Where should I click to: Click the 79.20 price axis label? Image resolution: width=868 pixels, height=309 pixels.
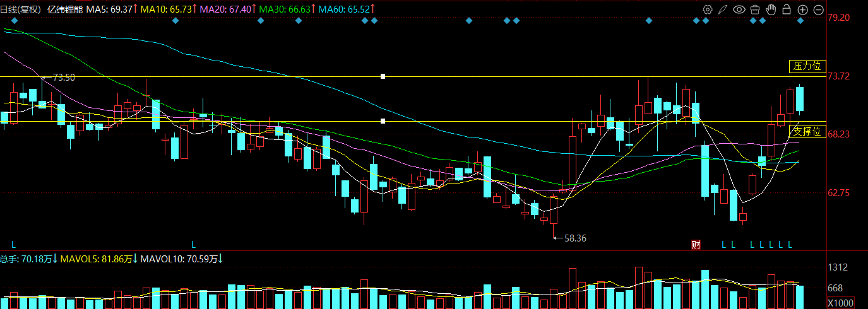(x=838, y=18)
